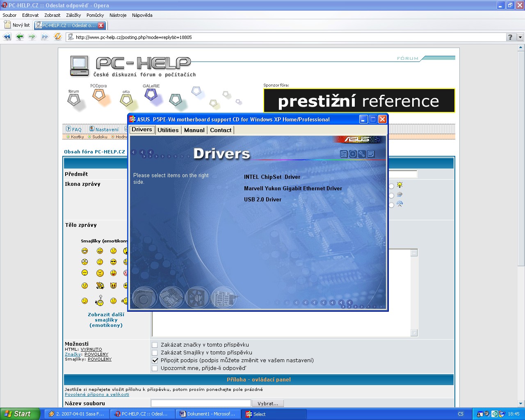The height and width of the screenshot is (420, 525).
Task: Insert the first grinning smiley
Action: tap(84, 251)
